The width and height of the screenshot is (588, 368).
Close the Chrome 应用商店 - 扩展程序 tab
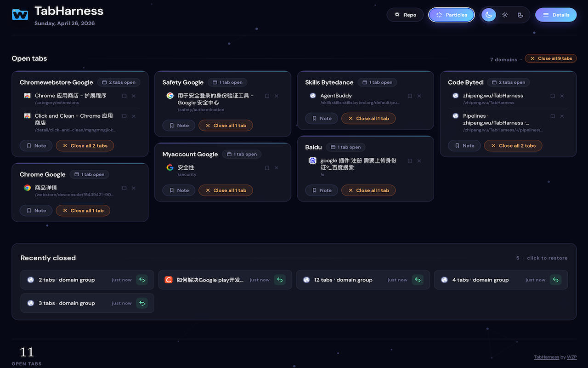click(x=134, y=96)
